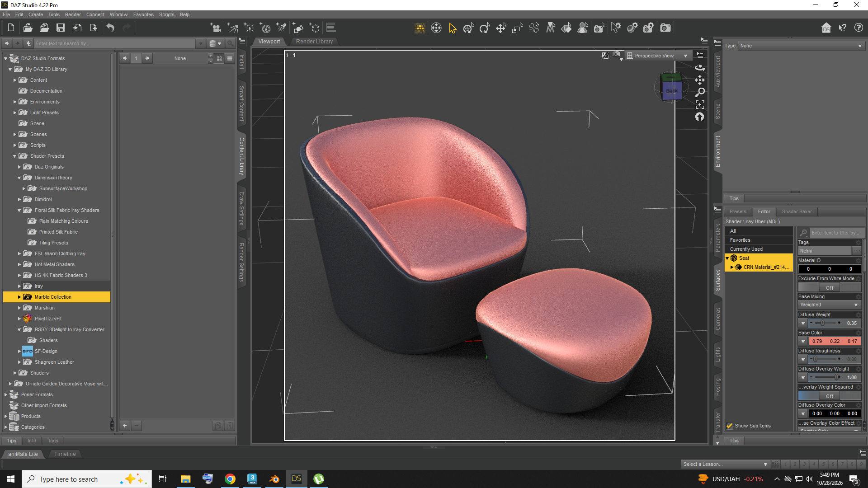Create a new camera from the toolbar
Screen dimensions: 868x488
pyautogui.click(x=216, y=28)
